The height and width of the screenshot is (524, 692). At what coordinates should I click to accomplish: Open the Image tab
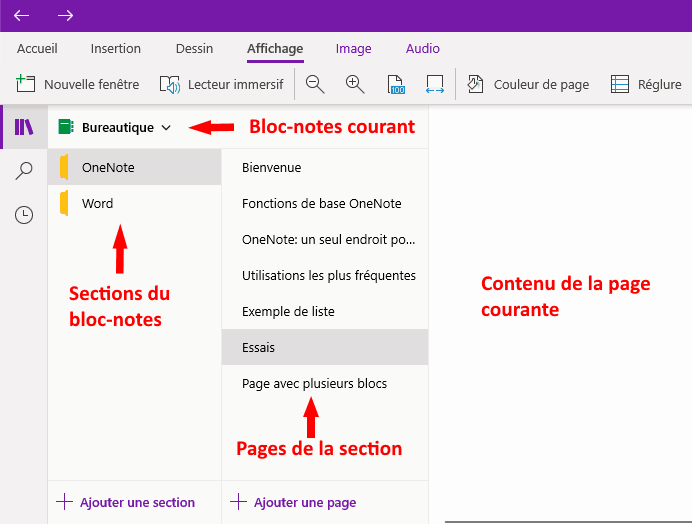coord(354,49)
